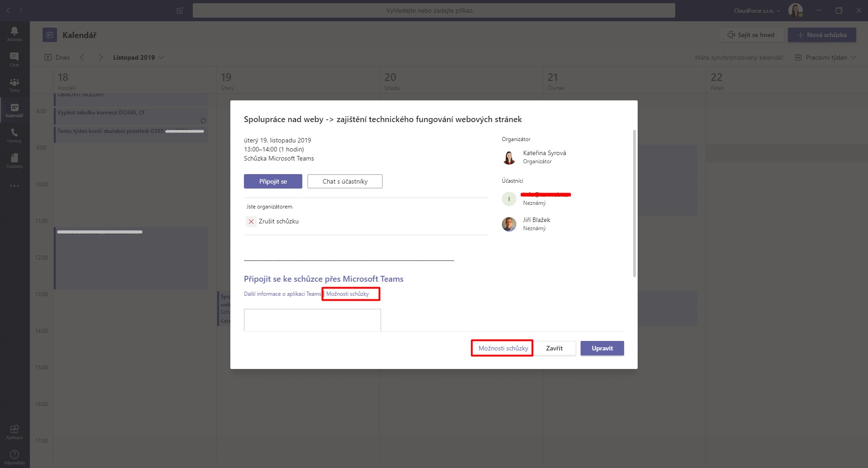
Task: Click the Připojit se button
Action: click(x=273, y=181)
